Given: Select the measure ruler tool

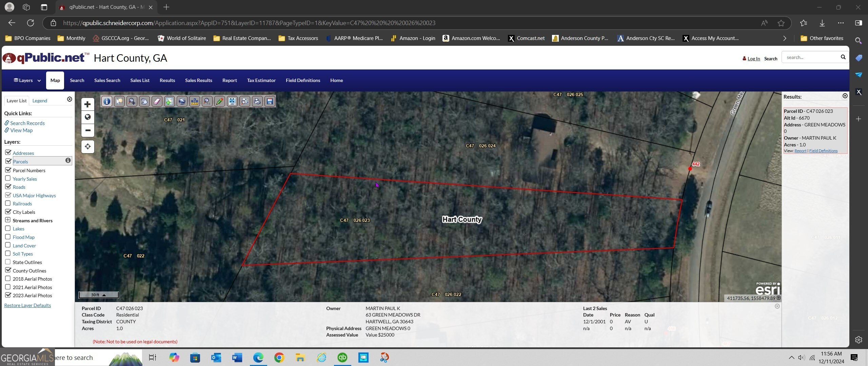Looking at the screenshot, I should point(194,101).
